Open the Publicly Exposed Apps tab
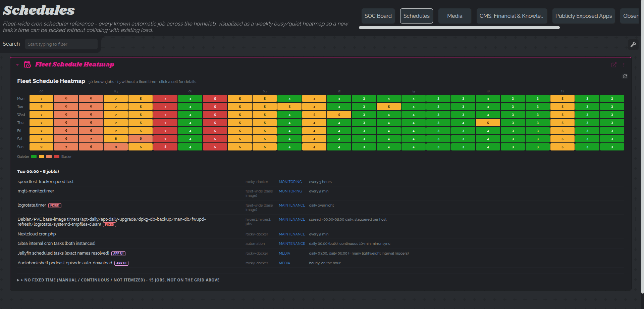The height and width of the screenshot is (309, 644). [583, 16]
